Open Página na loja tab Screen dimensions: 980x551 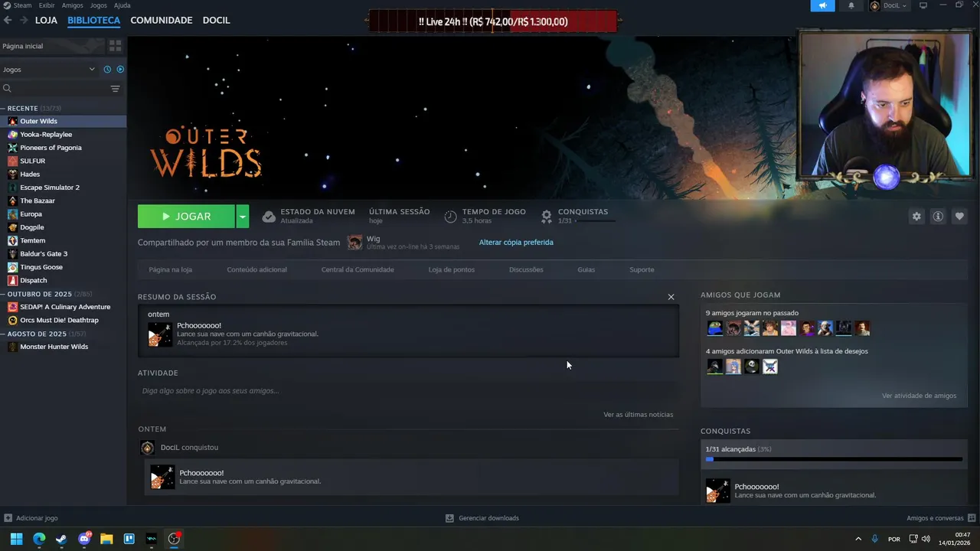click(x=170, y=269)
